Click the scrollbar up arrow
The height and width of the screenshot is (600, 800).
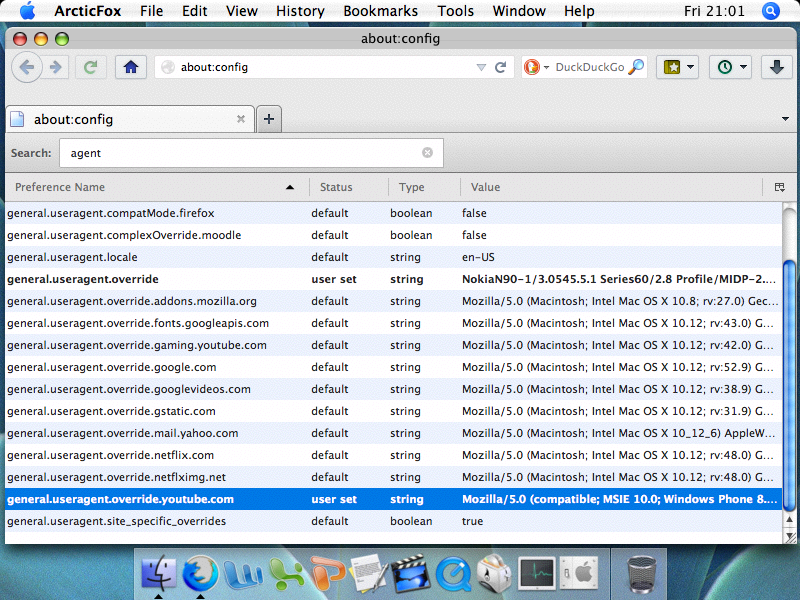789,519
